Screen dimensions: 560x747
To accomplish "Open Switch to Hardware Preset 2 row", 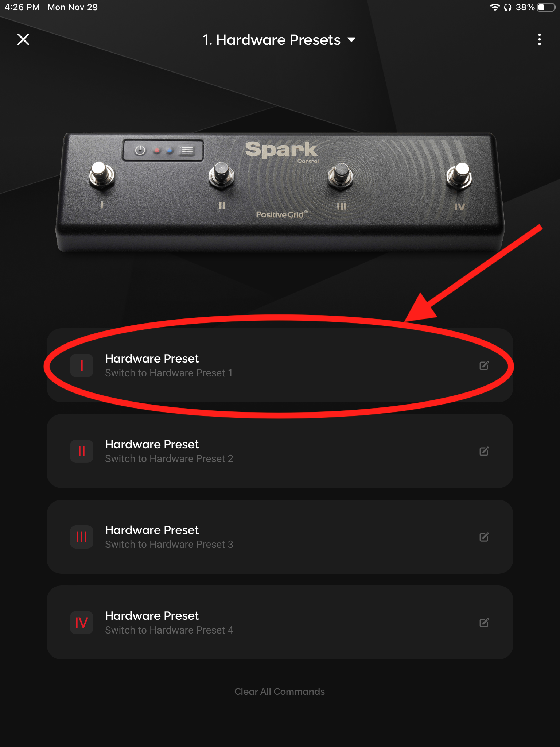I will [x=280, y=451].
